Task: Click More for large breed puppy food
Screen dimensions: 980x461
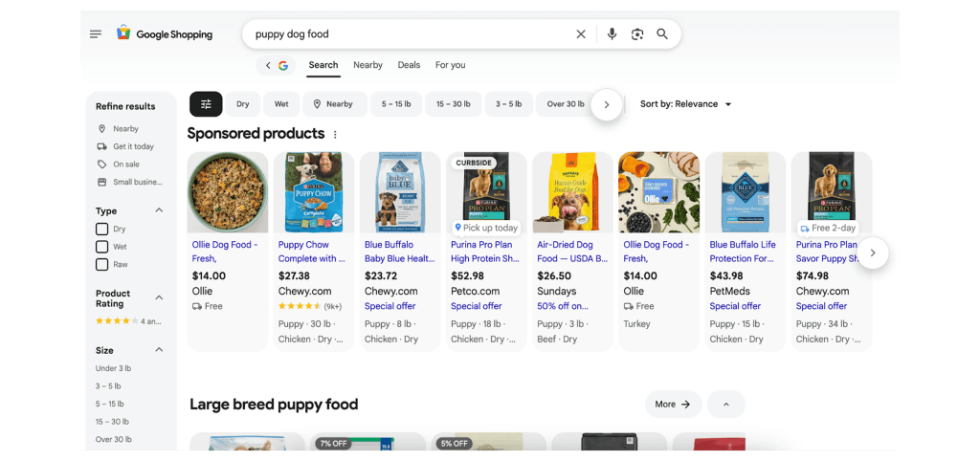Action: [673, 405]
